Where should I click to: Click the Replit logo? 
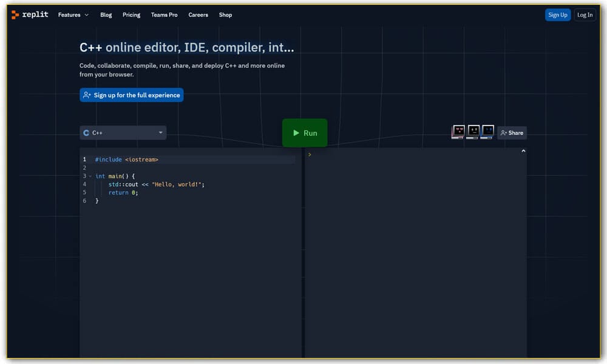click(30, 15)
